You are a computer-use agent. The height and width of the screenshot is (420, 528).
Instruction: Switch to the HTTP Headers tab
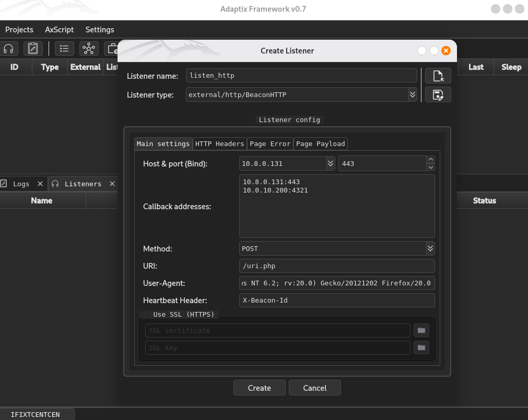click(219, 144)
